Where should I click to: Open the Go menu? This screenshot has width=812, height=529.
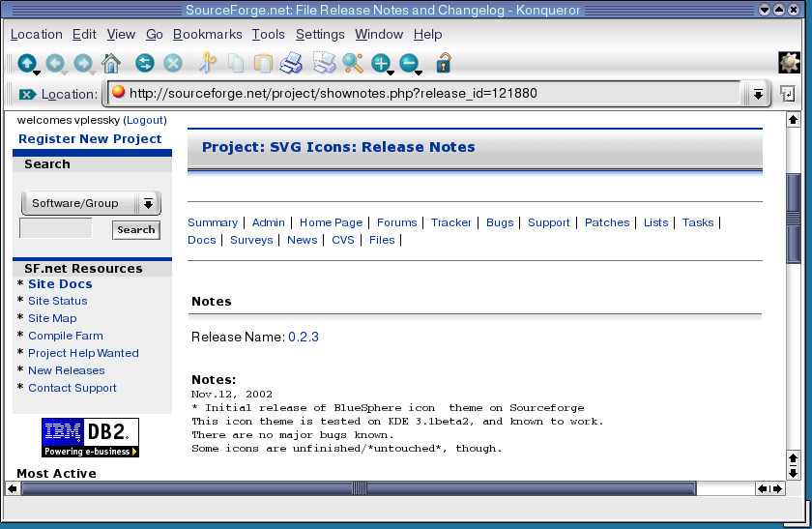155,34
